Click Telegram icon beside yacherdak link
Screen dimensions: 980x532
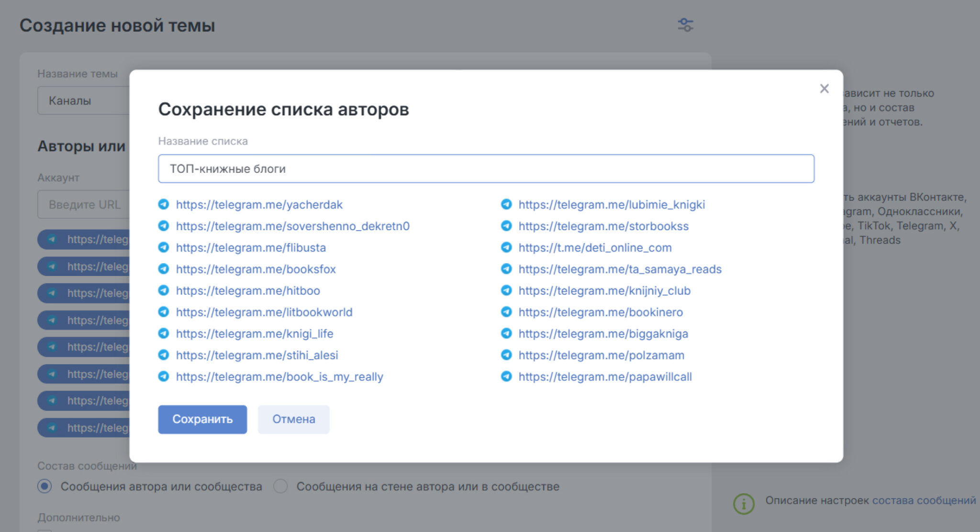pos(164,204)
